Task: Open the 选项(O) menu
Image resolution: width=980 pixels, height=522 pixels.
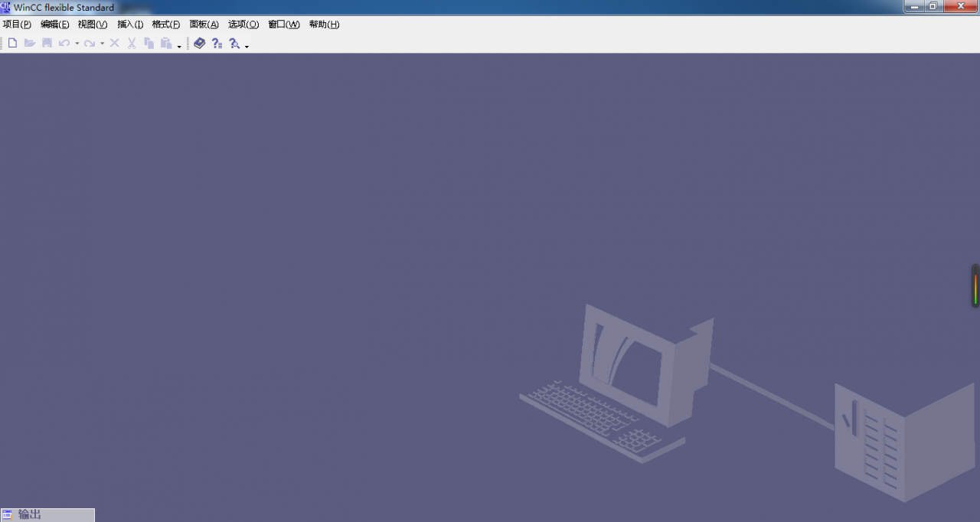Action: click(243, 24)
